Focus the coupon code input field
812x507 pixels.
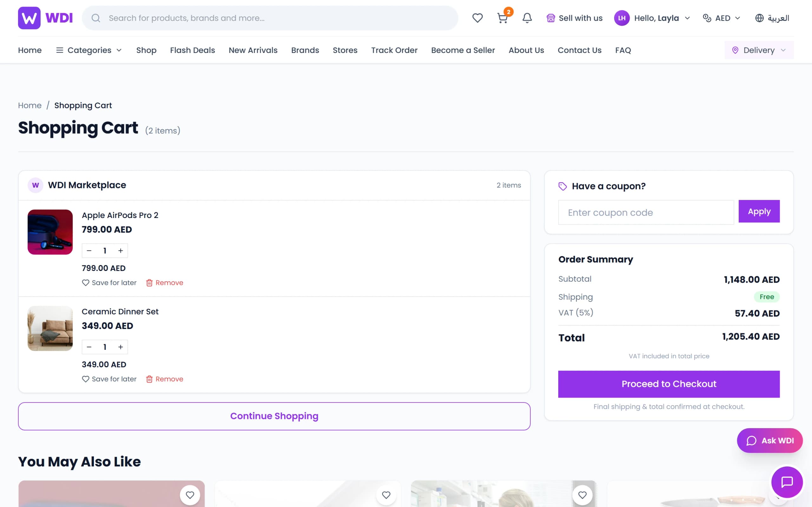pyautogui.click(x=646, y=212)
